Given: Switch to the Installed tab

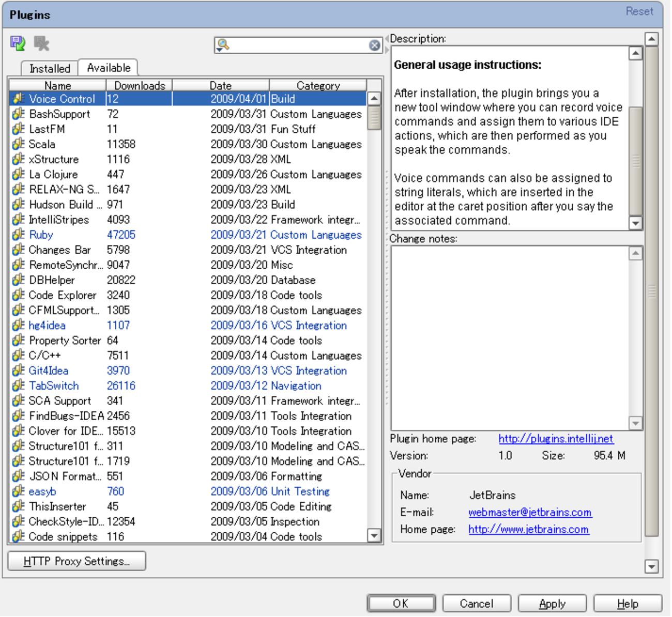Looking at the screenshot, I should click(x=50, y=68).
